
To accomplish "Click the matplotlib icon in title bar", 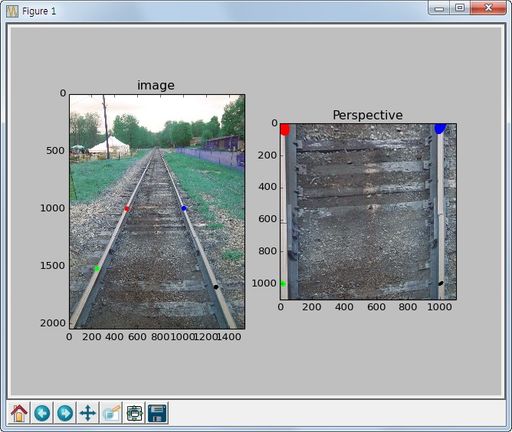I will 12,11.
